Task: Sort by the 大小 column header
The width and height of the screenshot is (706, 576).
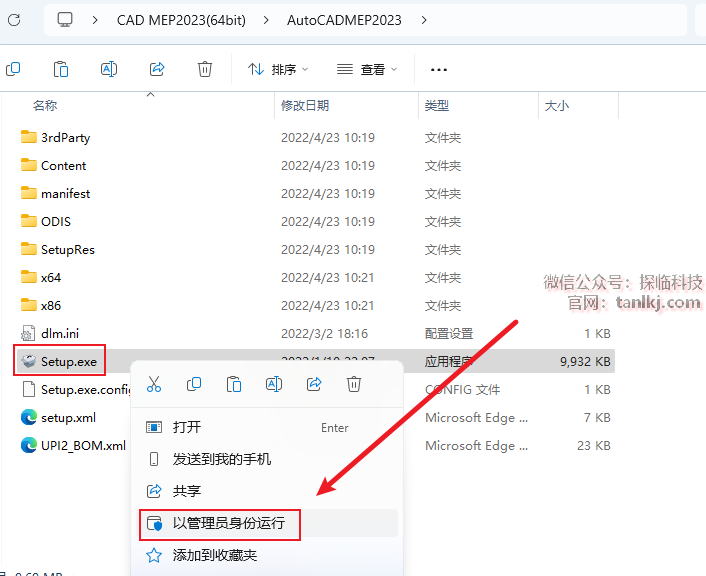Action: pos(557,105)
